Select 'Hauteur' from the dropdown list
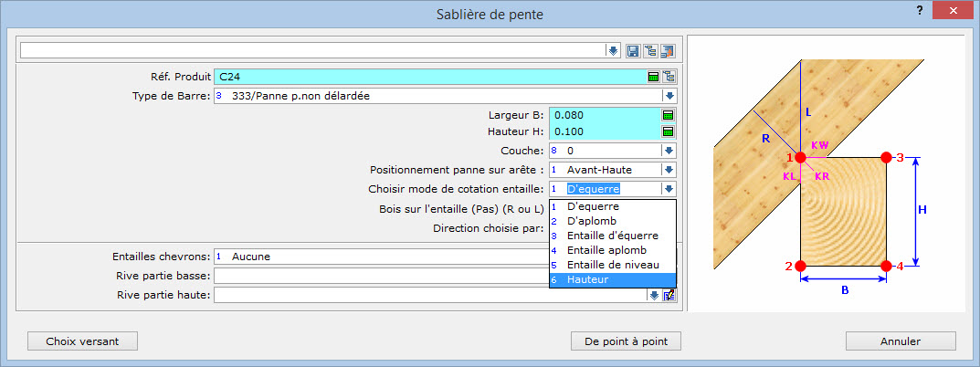The image size is (980, 367). point(612,279)
